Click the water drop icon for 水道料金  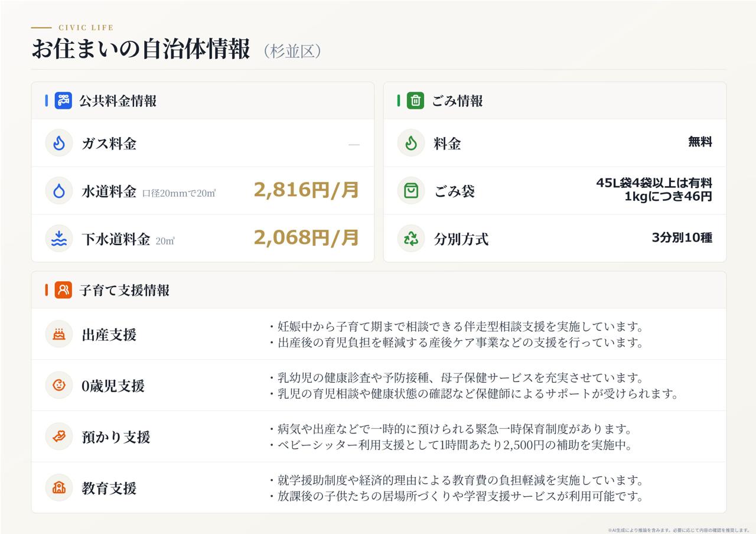pyautogui.click(x=59, y=191)
